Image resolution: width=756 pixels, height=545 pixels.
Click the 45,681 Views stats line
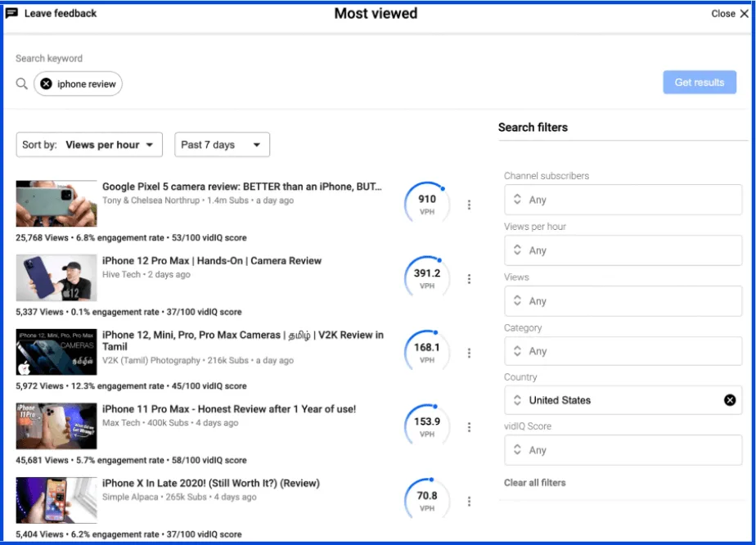131,461
